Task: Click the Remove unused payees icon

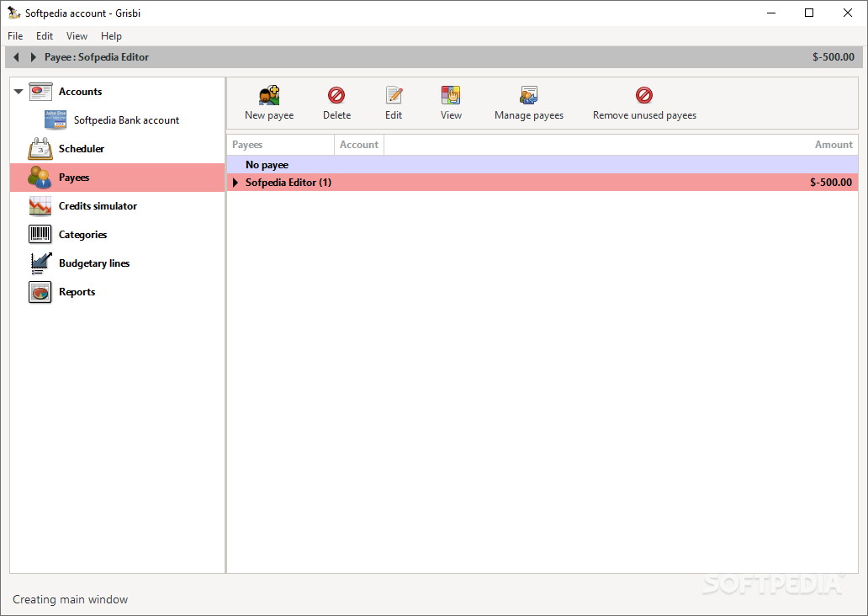Action: 643,95
